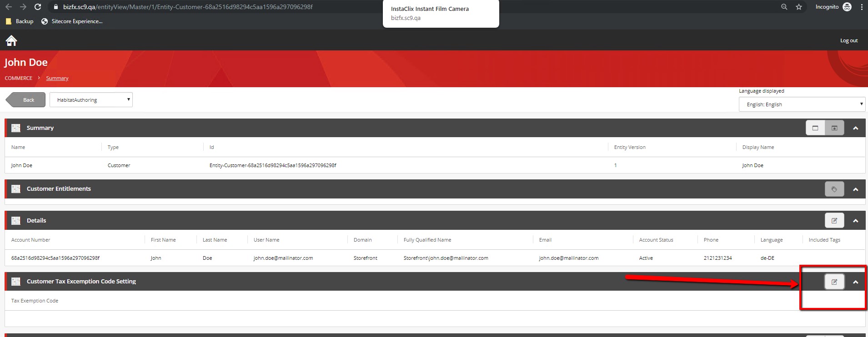Screen dimensions: 868x337
Task: Click the Language value de-DE
Action: tap(768, 258)
